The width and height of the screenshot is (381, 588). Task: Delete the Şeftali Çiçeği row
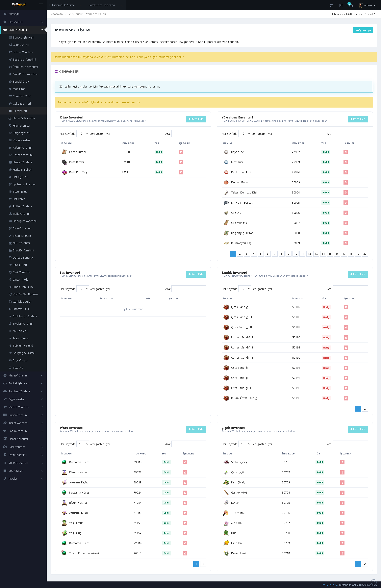342,462
